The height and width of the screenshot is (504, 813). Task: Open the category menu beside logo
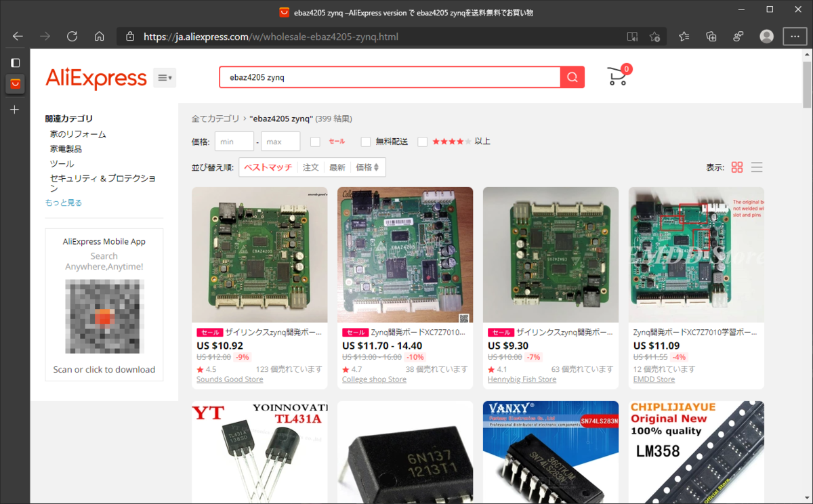point(165,78)
